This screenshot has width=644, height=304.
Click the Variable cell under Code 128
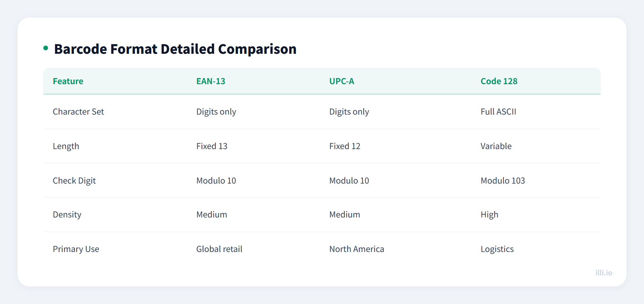496,146
